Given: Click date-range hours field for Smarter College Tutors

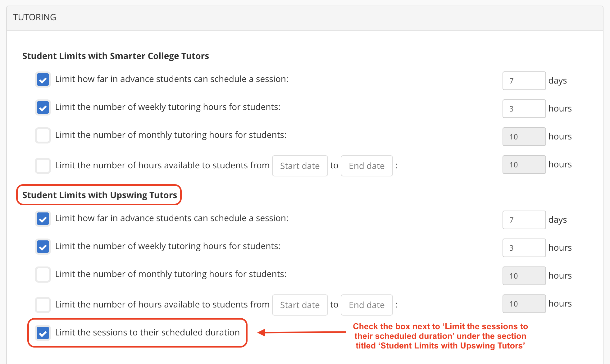Looking at the screenshot, I should pyautogui.click(x=524, y=165).
